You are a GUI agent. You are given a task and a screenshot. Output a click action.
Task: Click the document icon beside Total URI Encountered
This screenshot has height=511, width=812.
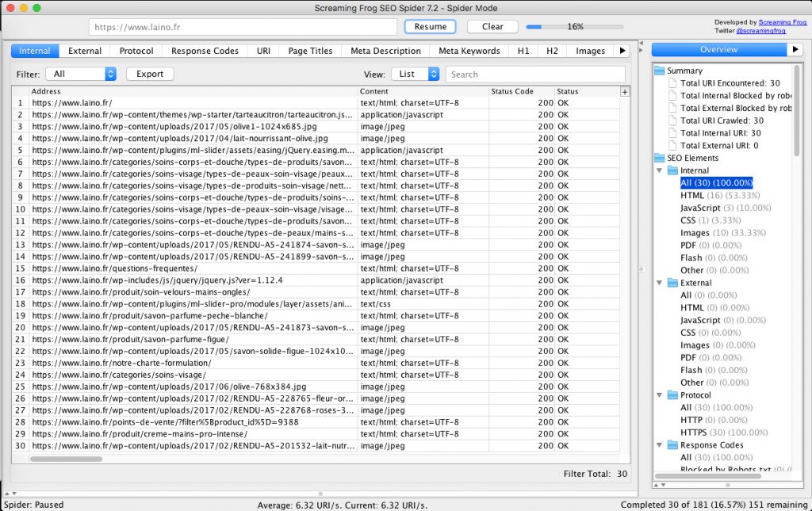[672, 83]
